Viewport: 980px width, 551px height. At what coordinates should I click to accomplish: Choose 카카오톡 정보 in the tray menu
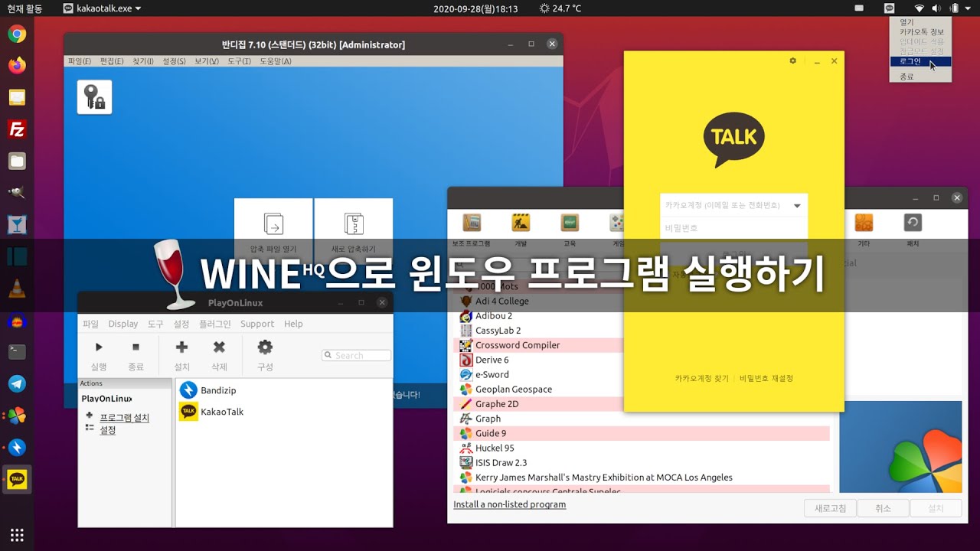click(x=920, y=32)
